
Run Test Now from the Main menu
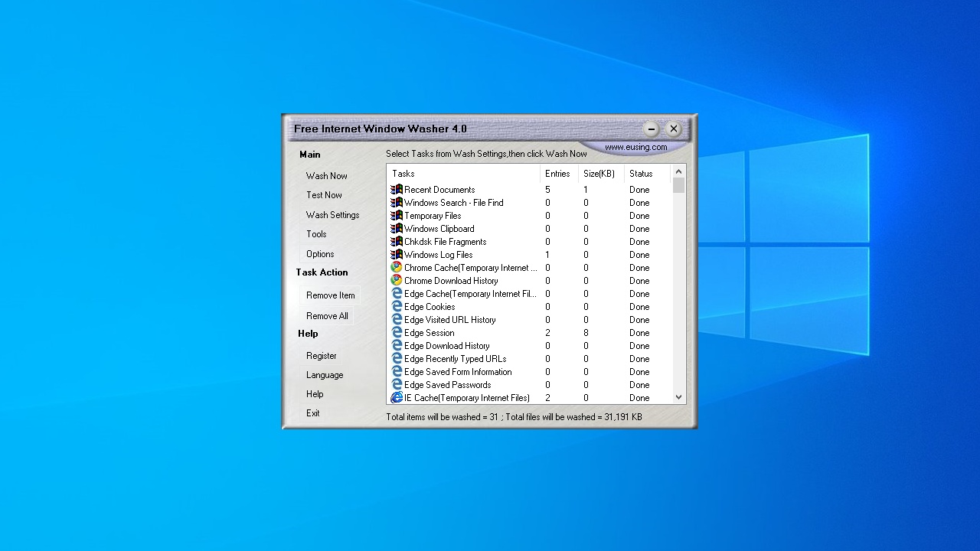tap(325, 195)
